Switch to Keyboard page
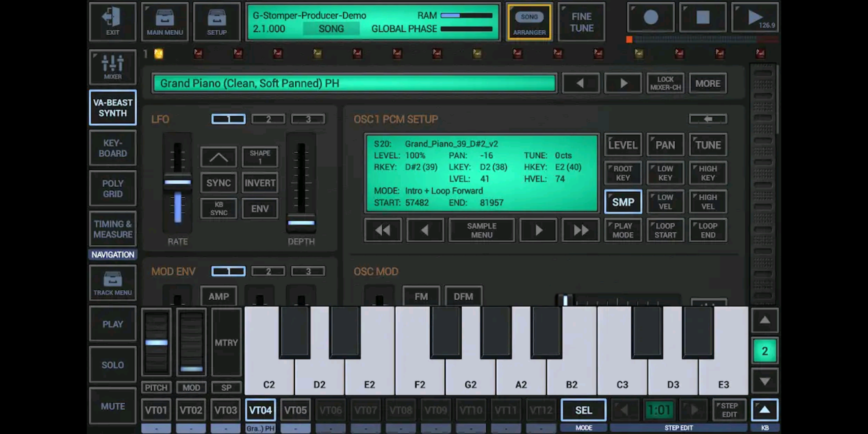This screenshot has height=434, width=868. [x=113, y=148]
